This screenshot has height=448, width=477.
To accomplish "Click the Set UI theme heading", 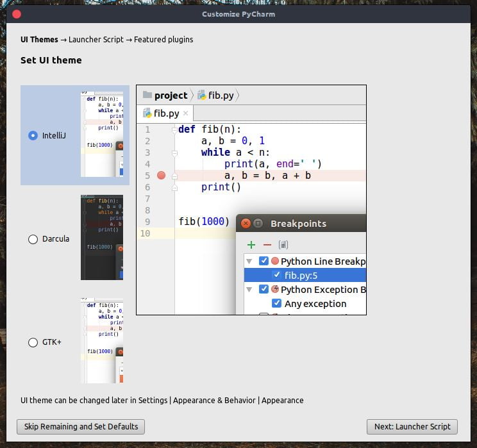I will 51,60.
